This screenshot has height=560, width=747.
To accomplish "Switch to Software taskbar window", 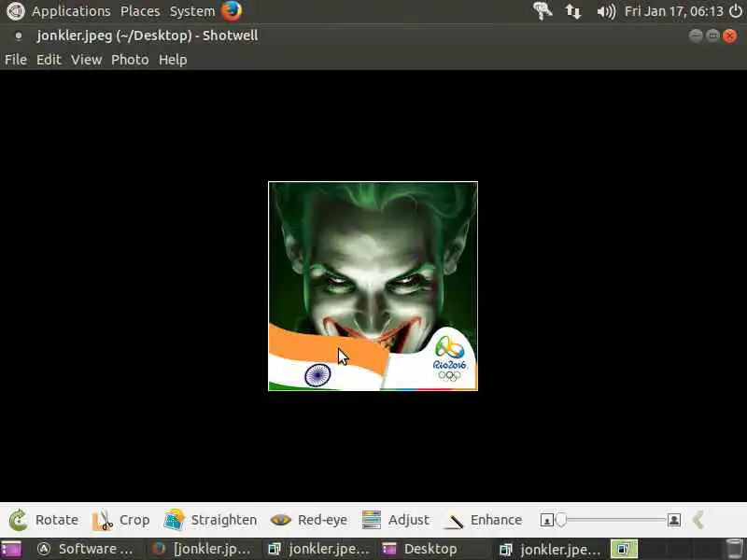I will (86, 549).
